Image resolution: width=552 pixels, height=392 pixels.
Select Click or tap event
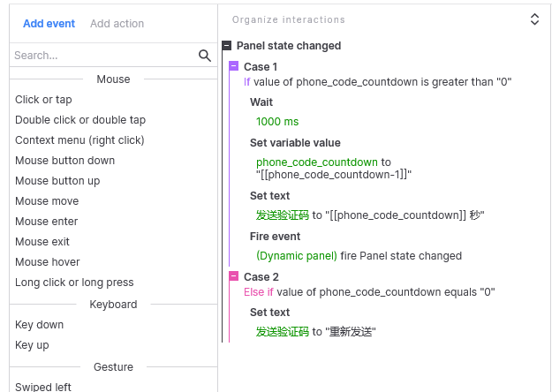43,100
